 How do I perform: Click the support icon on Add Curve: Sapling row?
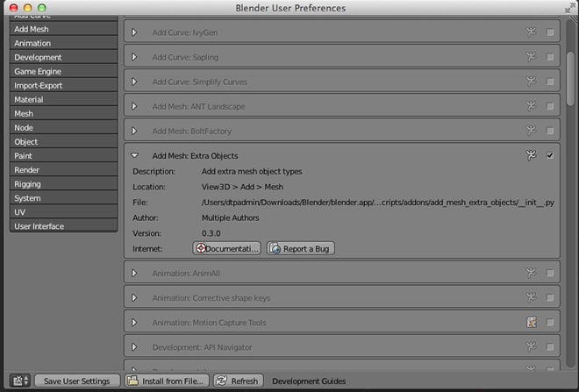click(x=531, y=56)
